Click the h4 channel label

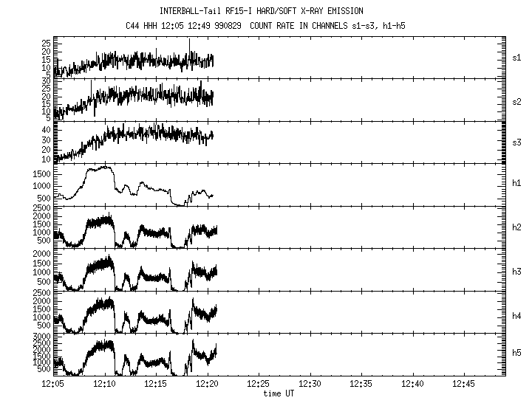pyautogui.click(x=517, y=315)
